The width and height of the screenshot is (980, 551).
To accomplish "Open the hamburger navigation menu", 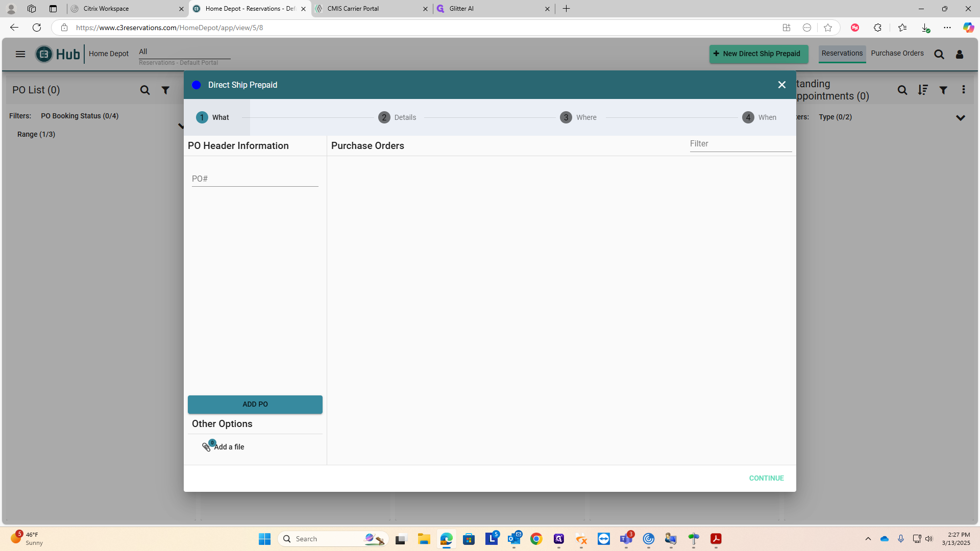I will [20, 54].
